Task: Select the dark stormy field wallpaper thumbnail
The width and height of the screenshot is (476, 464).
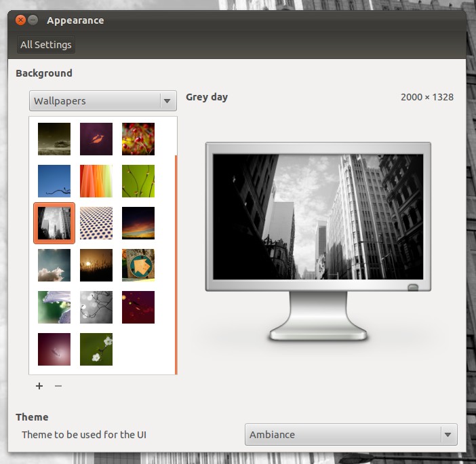Action: [54, 139]
